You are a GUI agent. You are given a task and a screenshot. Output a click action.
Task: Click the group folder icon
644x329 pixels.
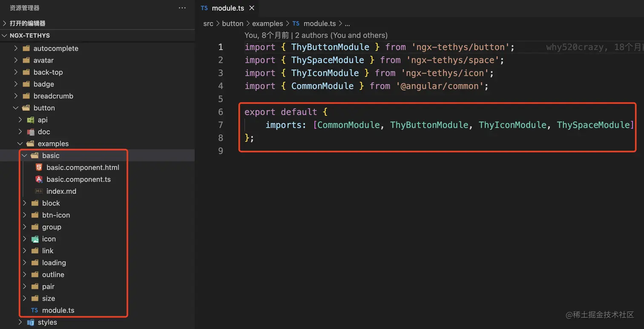point(35,227)
